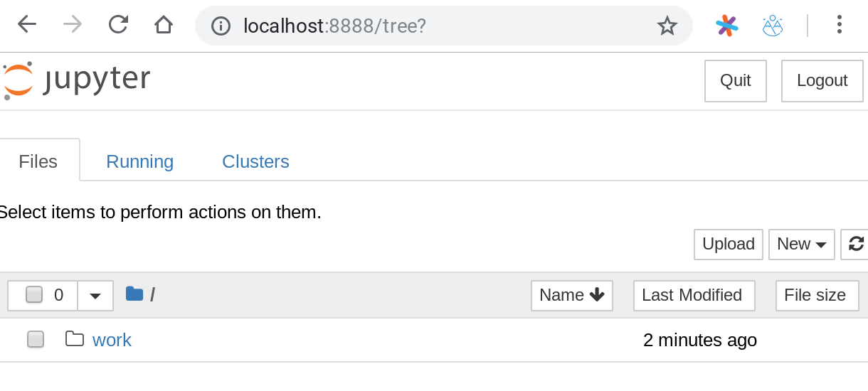Viewport: 868px width, 391px height.
Task: Open the selection type dropdown arrow
Action: click(x=95, y=295)
